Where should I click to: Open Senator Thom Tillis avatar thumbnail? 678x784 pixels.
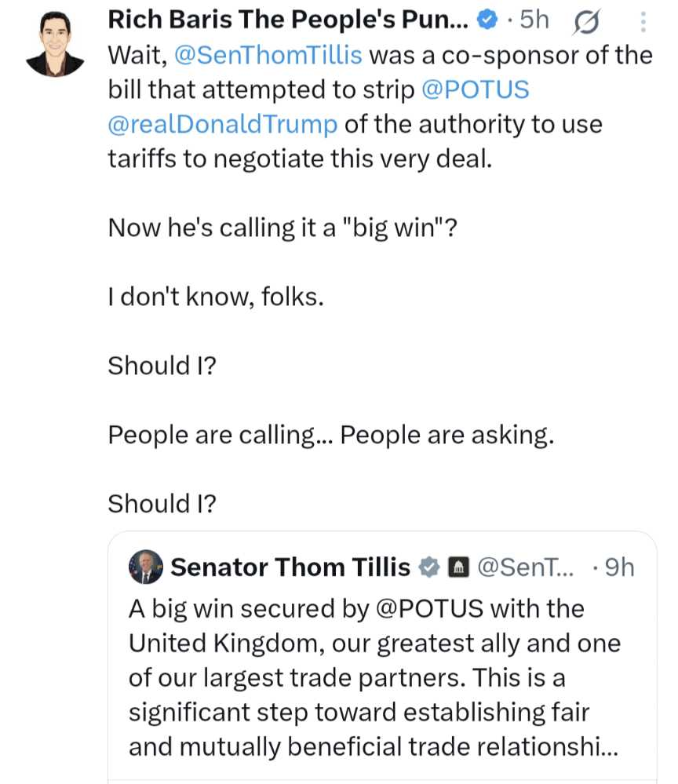[145, 567]
